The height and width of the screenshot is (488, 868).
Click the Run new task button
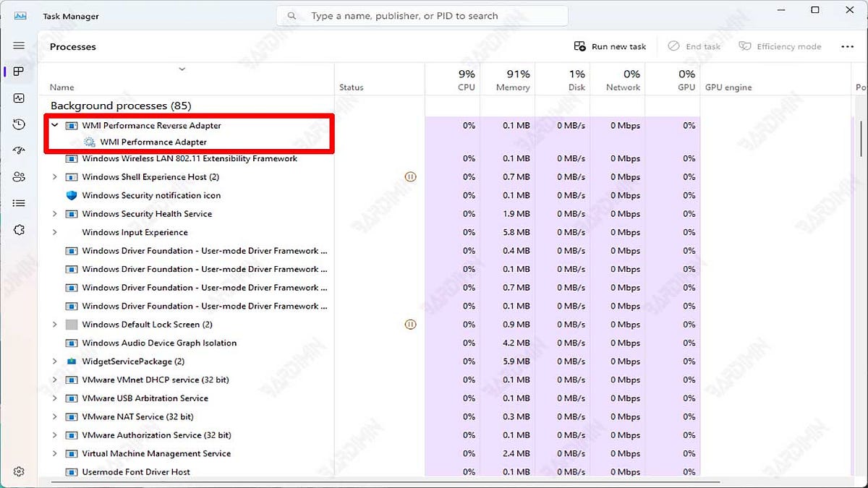tap(610, 46)
